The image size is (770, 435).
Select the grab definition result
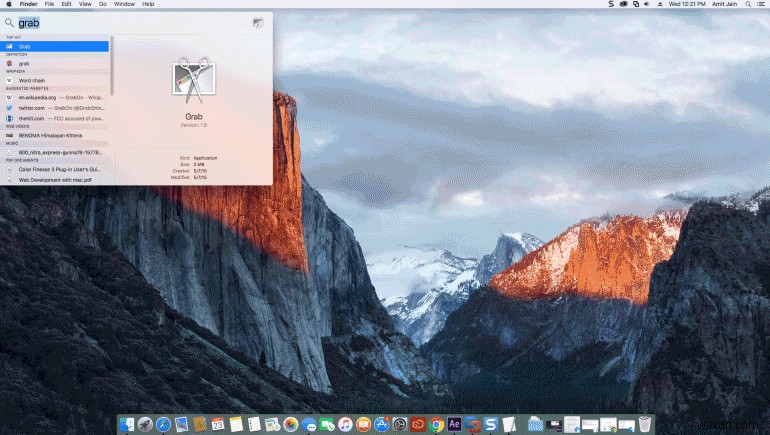[55, 63]
